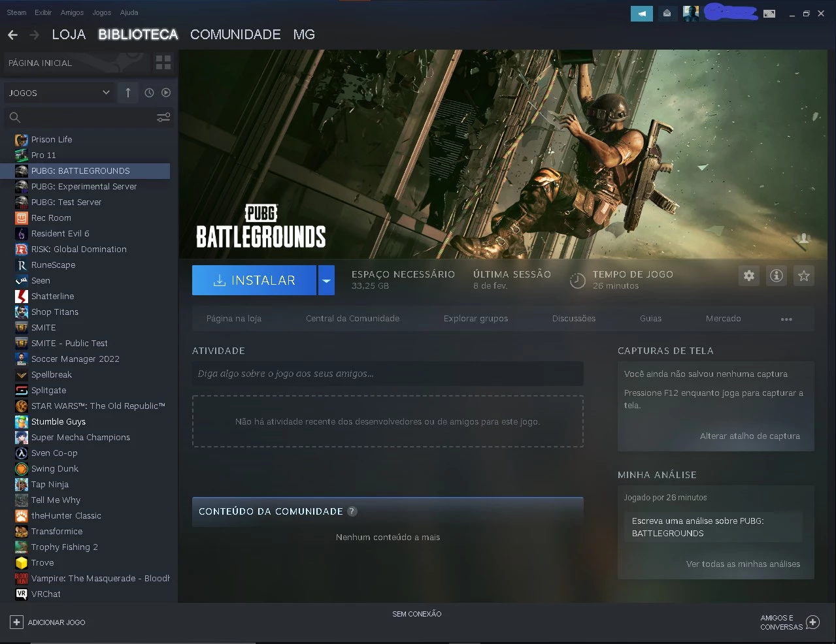Open the friends and chat plus icon

pyautogui.click(x=812, y=622)
